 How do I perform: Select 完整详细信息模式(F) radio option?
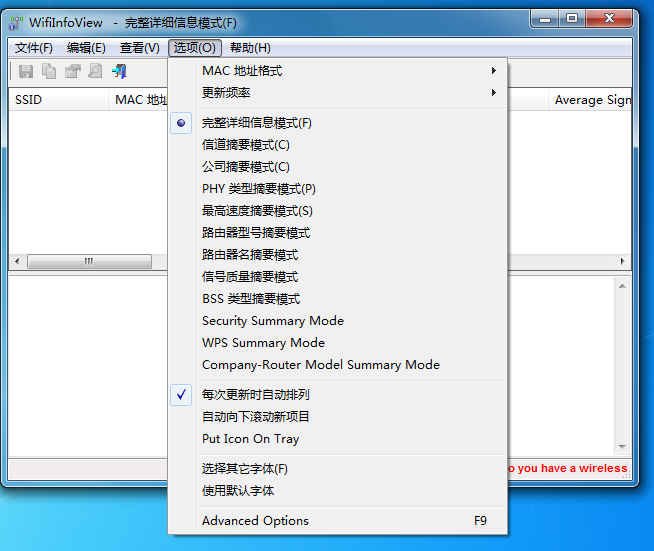[338, 123]
